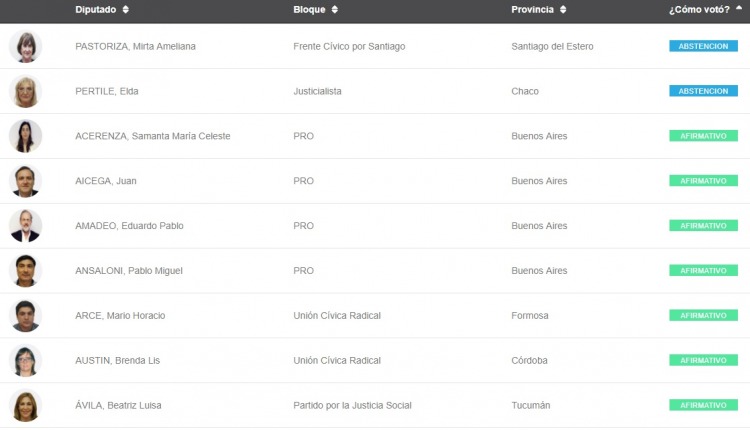This screenshot has width=750, height=430.
Task: Click Ávila's AFIRMATIVO vote badge
Action: pos(703,405)
